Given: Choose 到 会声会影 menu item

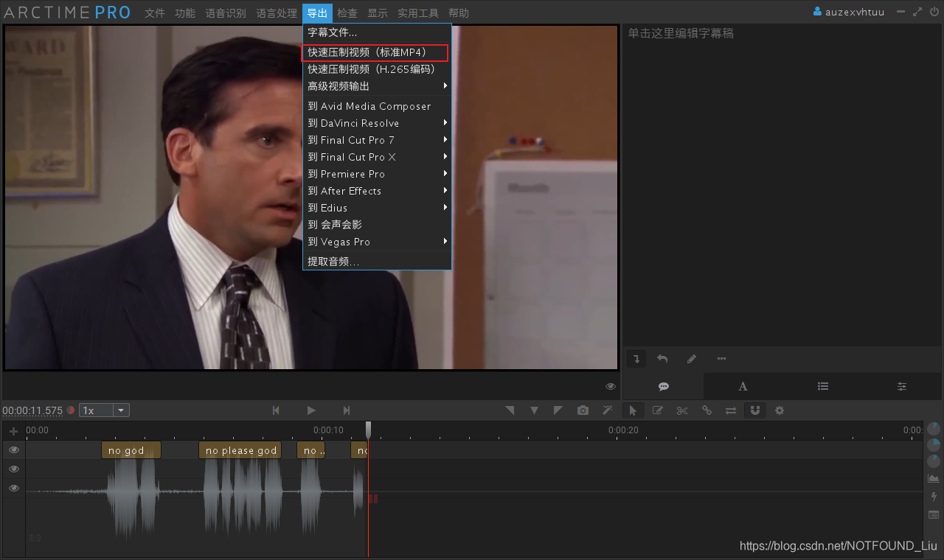Looking at the screenshot, I should point(377,225).
